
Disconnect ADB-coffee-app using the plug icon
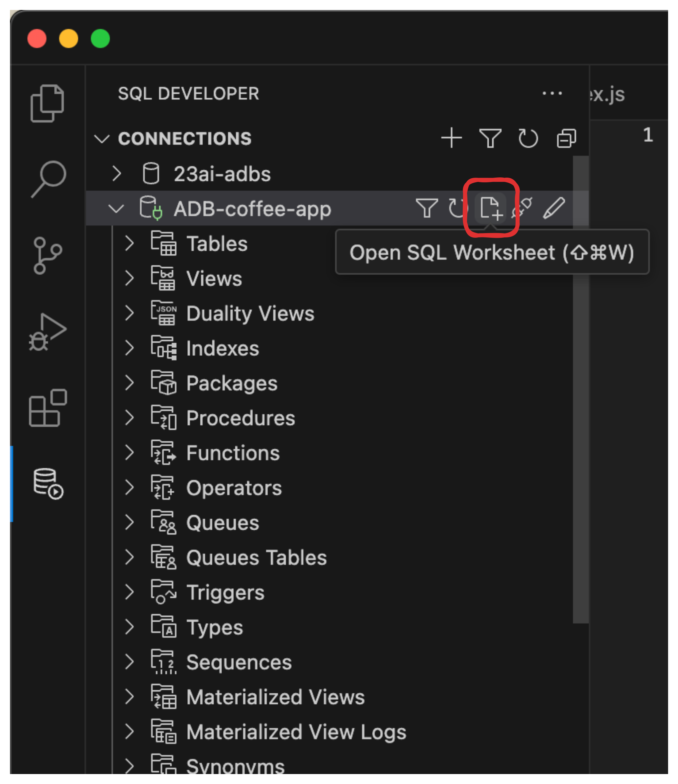523,208
